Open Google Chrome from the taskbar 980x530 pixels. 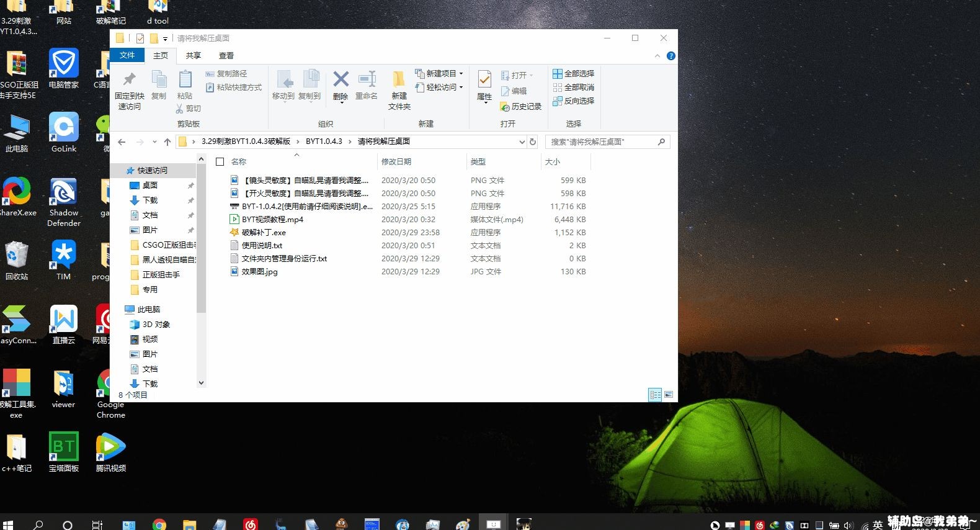[x=159, y=525]
